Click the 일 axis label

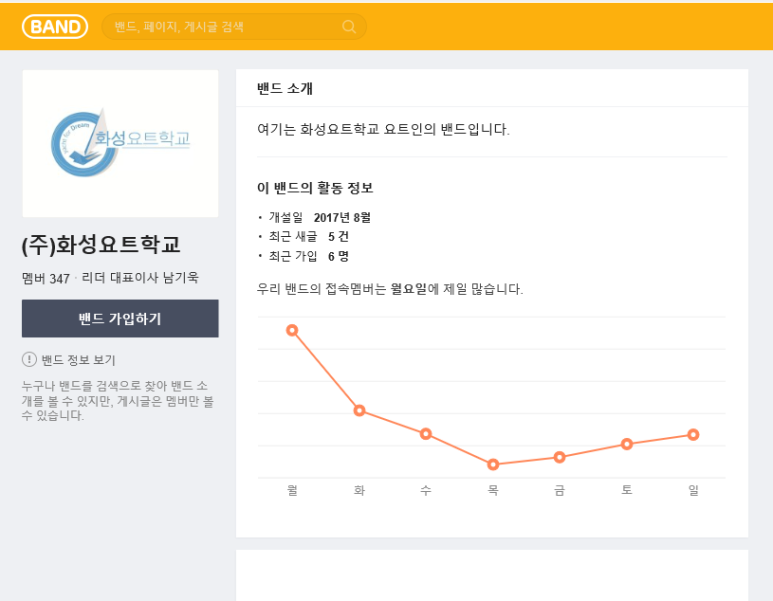pyautogui.click(x=694, y=490)
